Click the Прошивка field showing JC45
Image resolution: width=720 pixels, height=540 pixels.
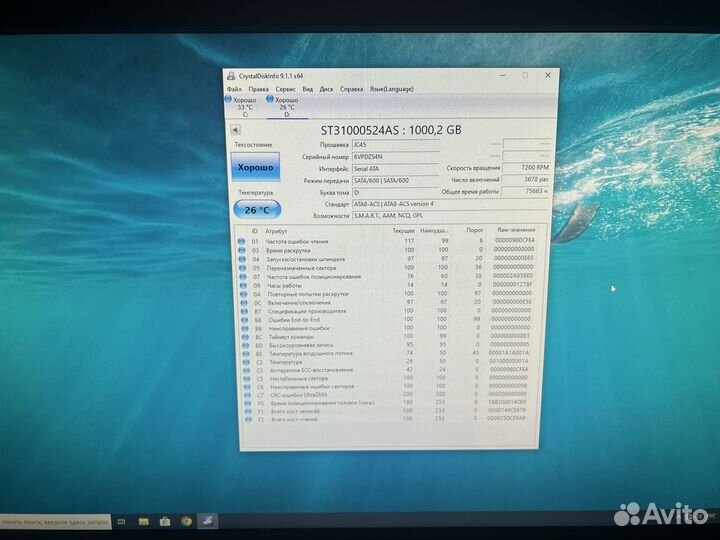[x=396, y=145]
